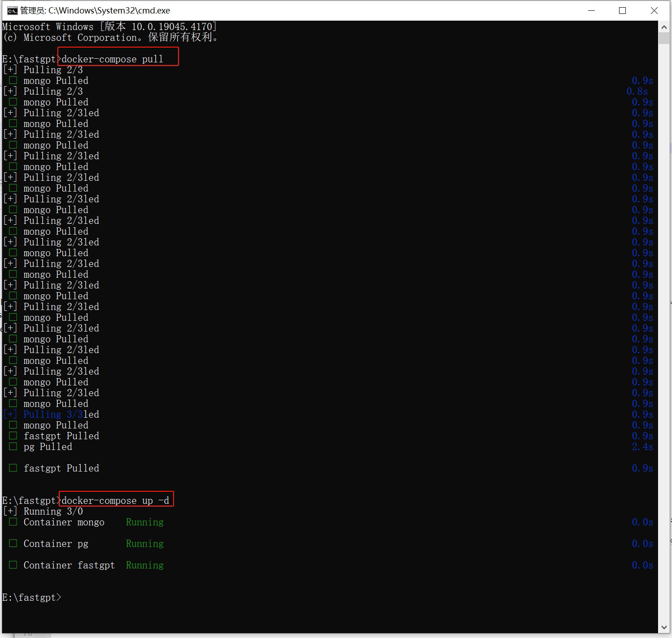Click green 'Running' status for fastgpt container
The image size is (672, 638).
[x=144, y=565]
